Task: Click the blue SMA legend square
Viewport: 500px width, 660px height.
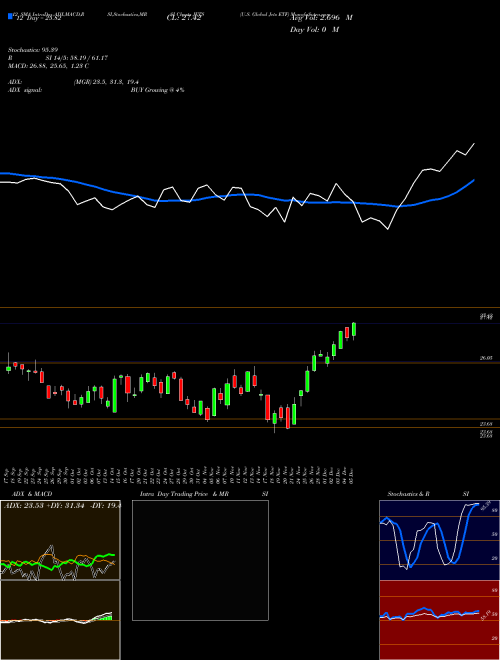Action: (10, 17)
